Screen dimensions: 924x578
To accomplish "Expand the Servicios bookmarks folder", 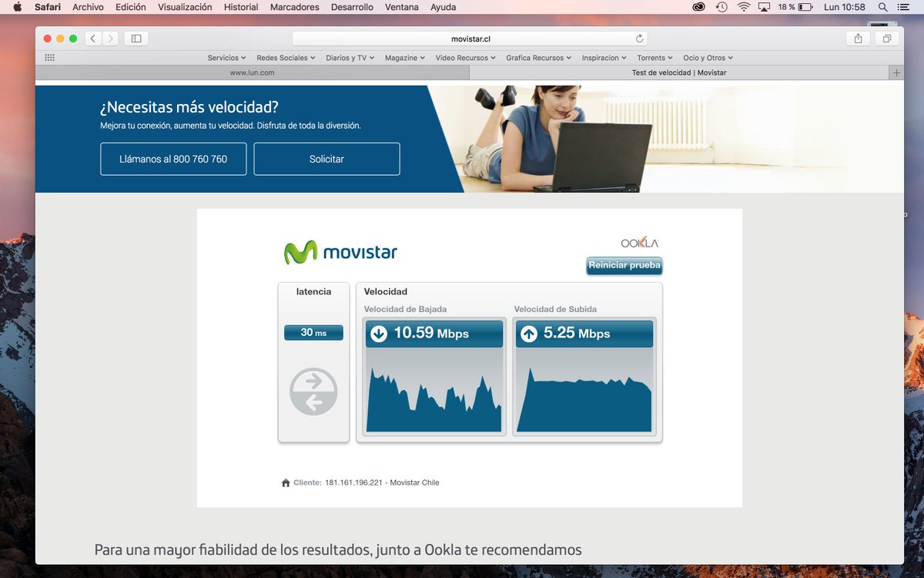I will (226, 58).
